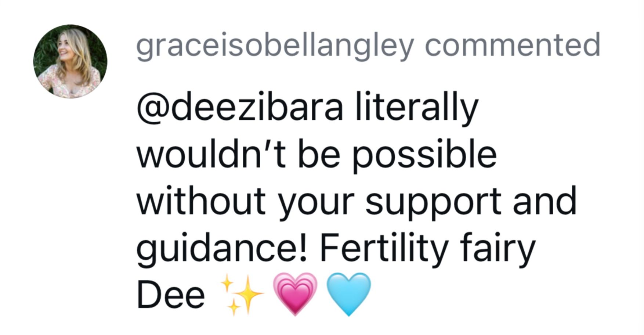Click the name "Dee" before the emojis
Viewport: 644px width, 335px height.
coord(171,295)
